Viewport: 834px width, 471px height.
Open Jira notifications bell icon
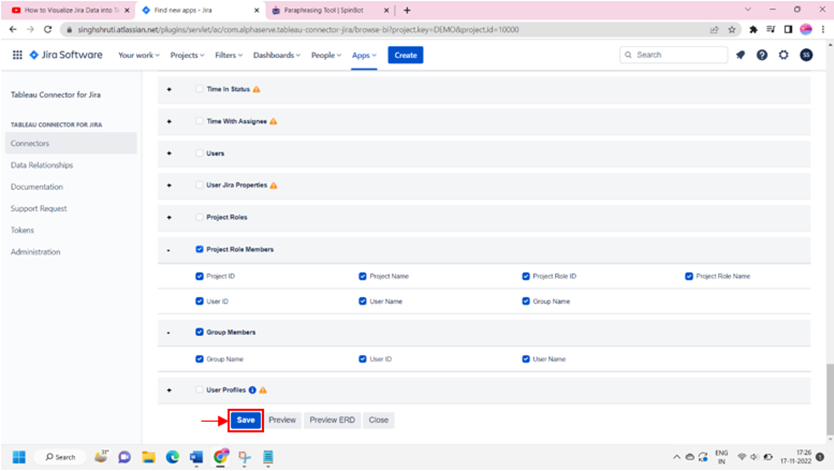740,55
